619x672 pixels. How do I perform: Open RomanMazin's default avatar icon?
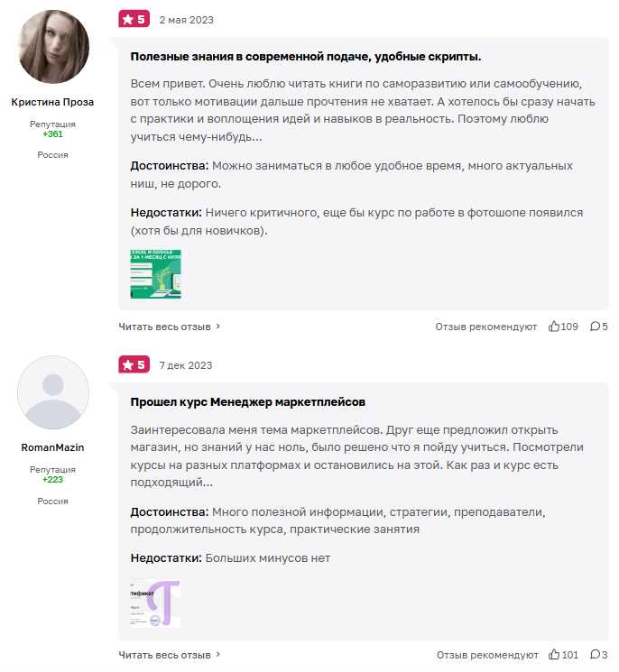53,392
